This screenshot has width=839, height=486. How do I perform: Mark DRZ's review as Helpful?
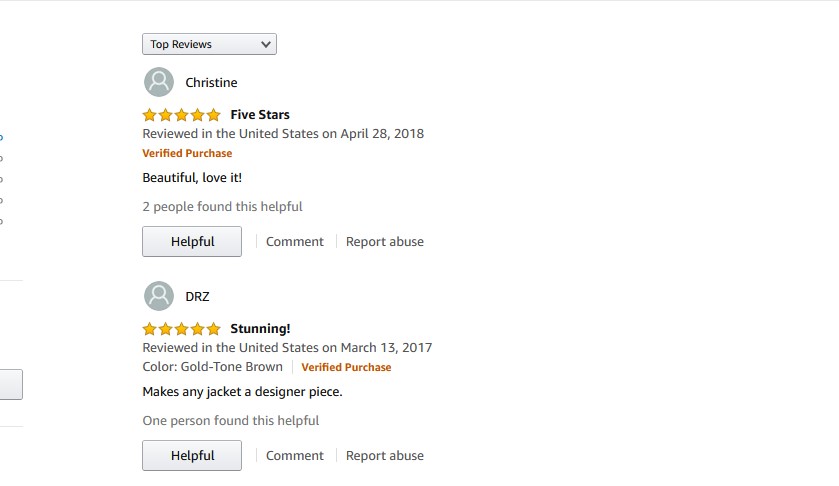(x=192, y=456)
